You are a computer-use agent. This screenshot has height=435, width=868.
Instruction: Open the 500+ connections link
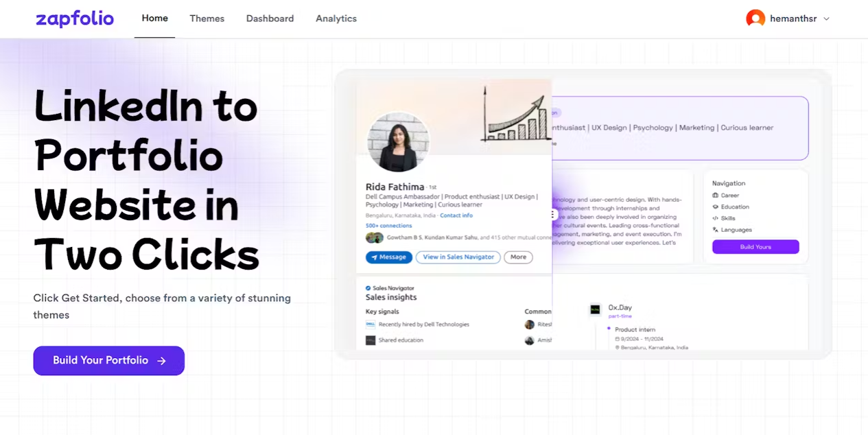click(389, 226)
